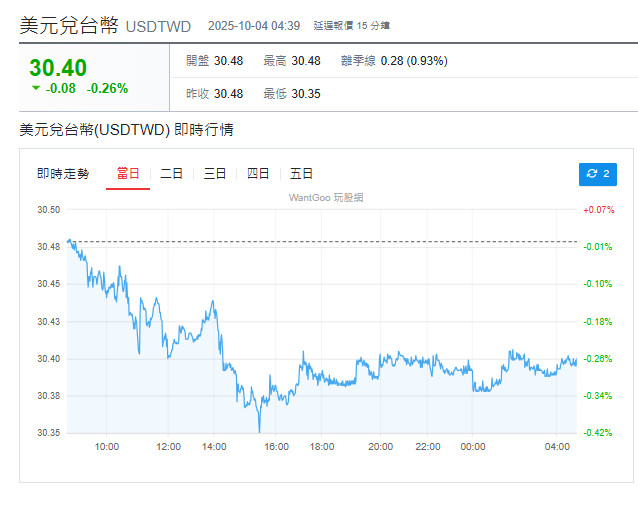The image size is (638, 505).
Task: Click the 30.50 price axis label
Action: (48, 210)
